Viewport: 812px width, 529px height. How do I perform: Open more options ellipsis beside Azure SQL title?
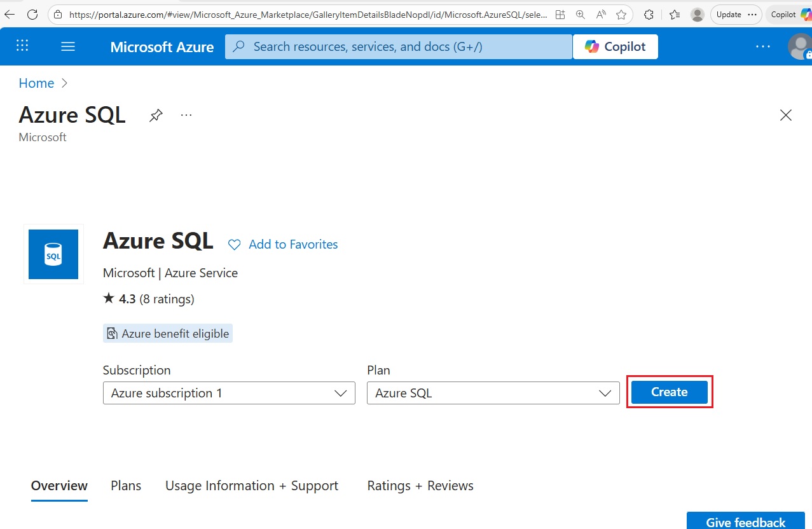[x=186, y=115]
